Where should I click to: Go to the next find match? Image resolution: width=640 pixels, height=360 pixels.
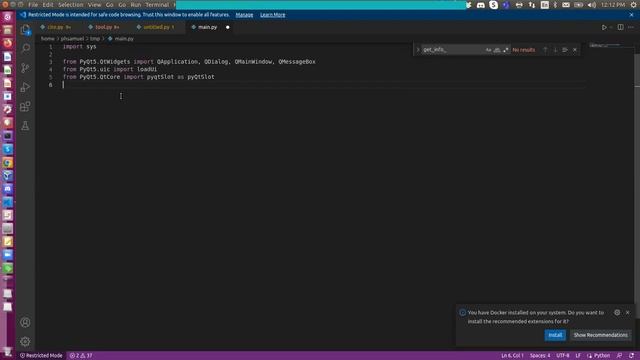click(555, 50)
